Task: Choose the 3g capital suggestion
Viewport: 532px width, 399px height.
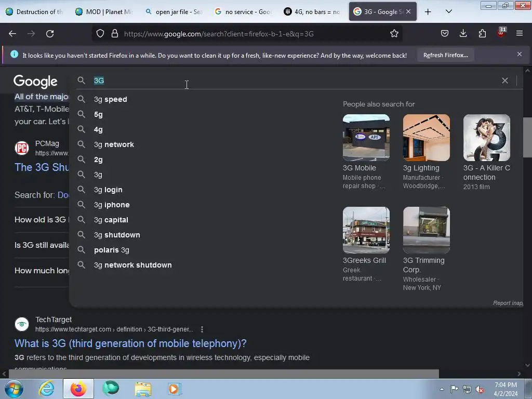Action: 111,220
